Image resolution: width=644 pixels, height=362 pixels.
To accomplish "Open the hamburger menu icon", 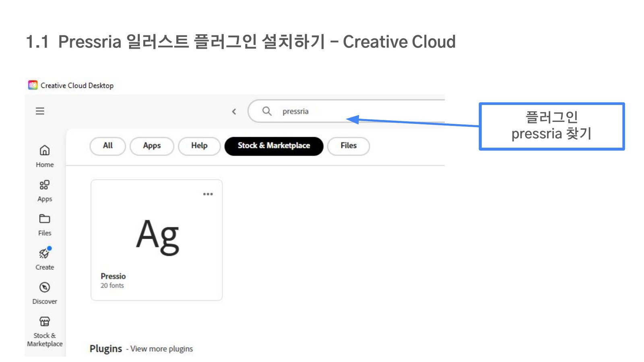I will pos(40,111).
